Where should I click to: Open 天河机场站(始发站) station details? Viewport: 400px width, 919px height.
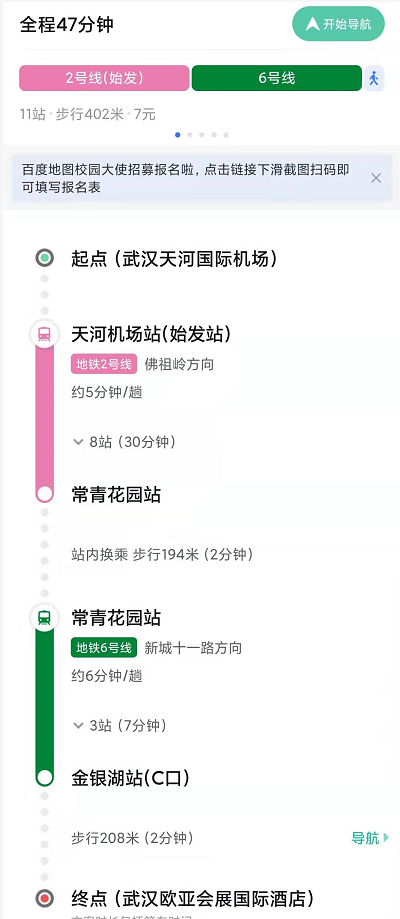click(151, 334)
